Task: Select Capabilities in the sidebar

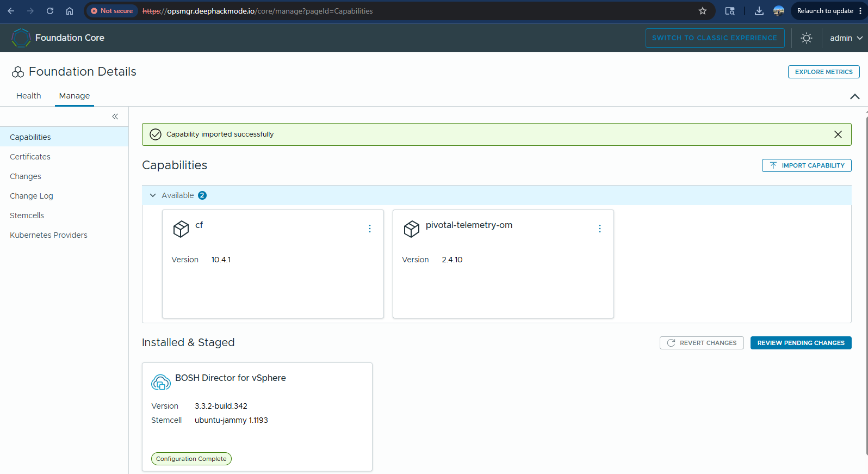Action: [x=64, y=137]
